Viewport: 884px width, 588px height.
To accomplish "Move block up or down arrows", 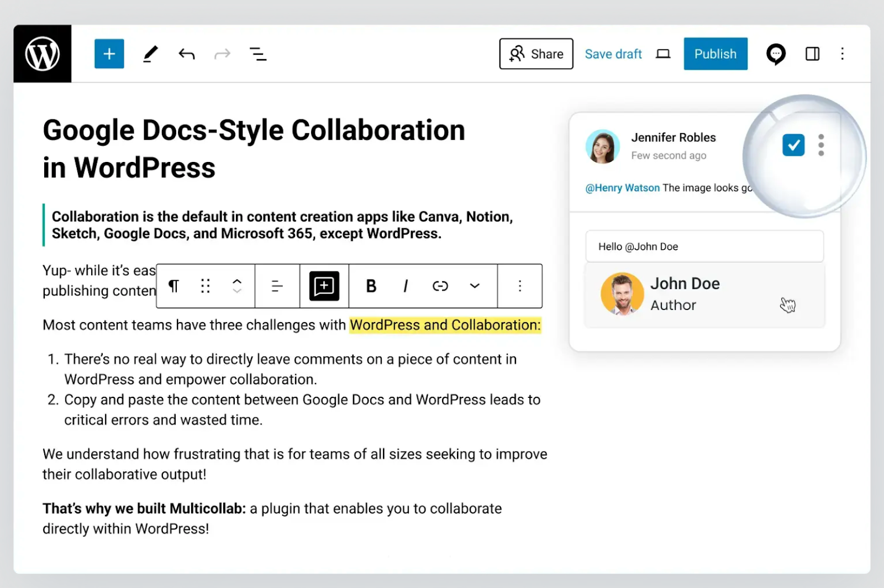I will coord(237,286).
